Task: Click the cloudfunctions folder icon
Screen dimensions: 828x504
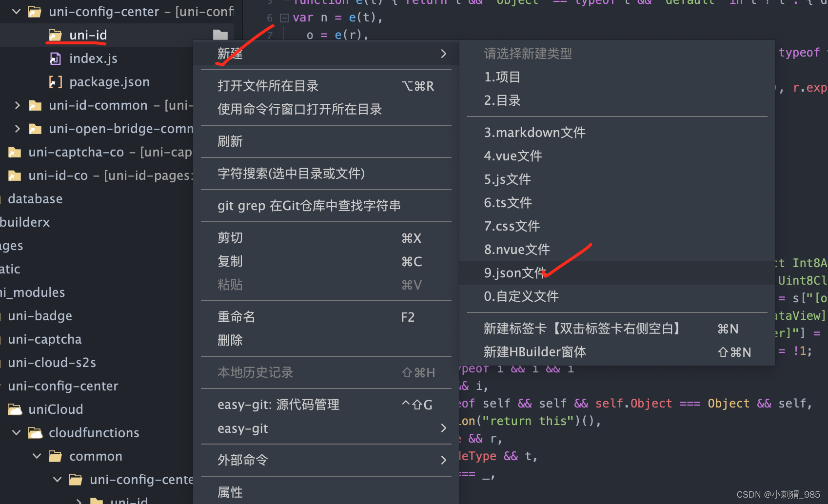Action: click(35, 433)
